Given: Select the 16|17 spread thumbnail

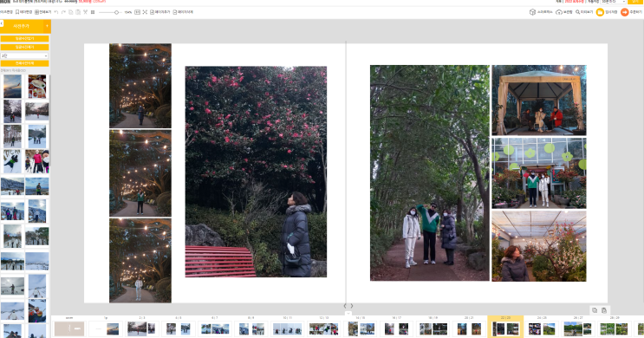Looking at the screenshot, I should coord(397,328).
